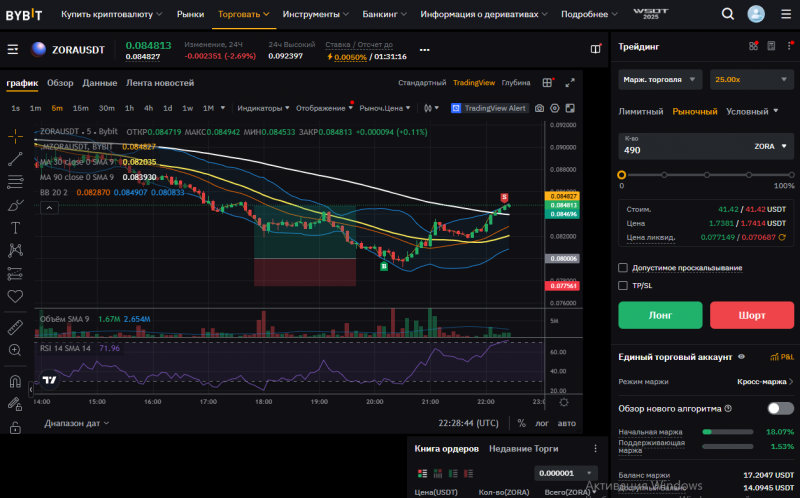The width and height of the screenshot is (800, 498).
Task: Select the text annotation tool
Action: (x=15, y=228)
